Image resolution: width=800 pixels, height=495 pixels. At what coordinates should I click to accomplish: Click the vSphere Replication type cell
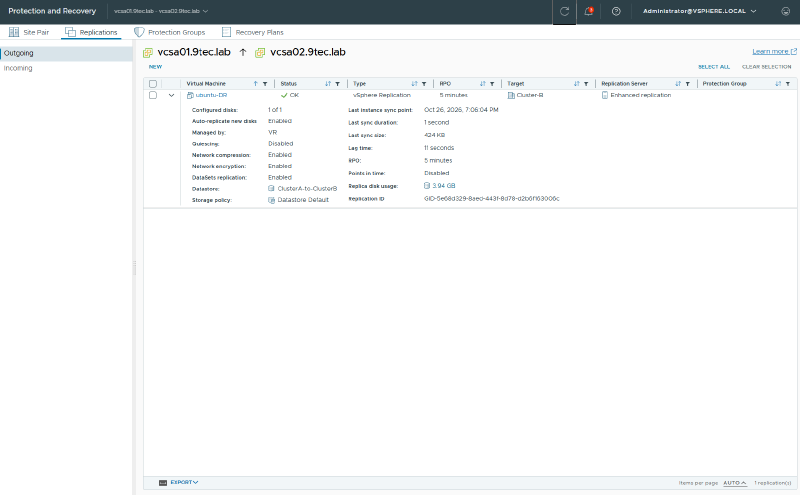click(x=382, y=95)
